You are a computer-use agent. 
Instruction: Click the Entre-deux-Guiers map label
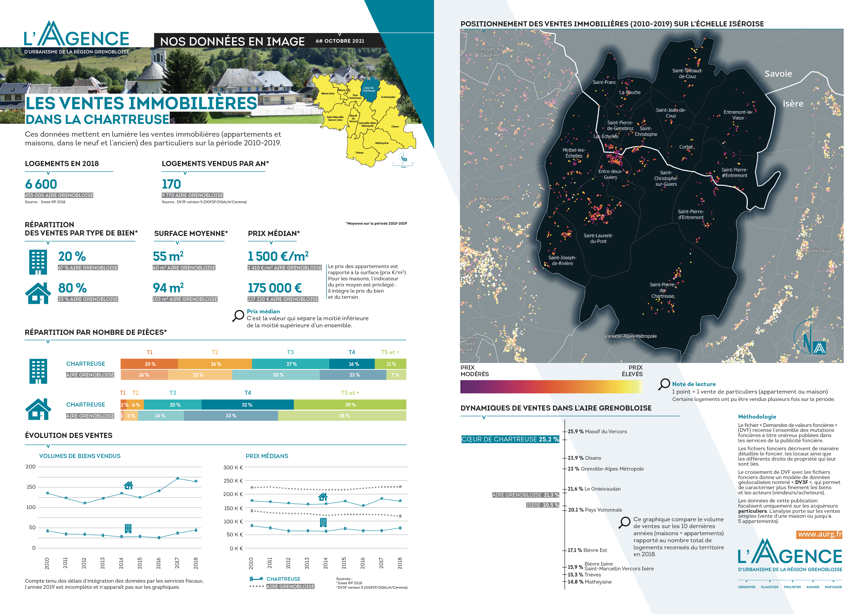pyautogui.click(x=610, y=174)
